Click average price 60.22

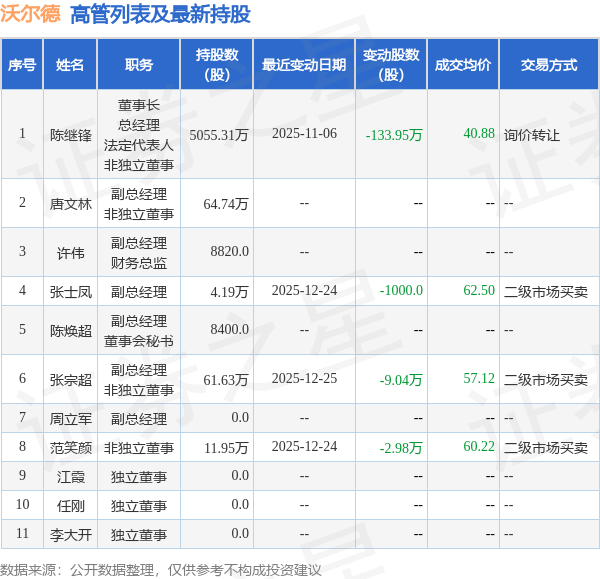point(479,447)
